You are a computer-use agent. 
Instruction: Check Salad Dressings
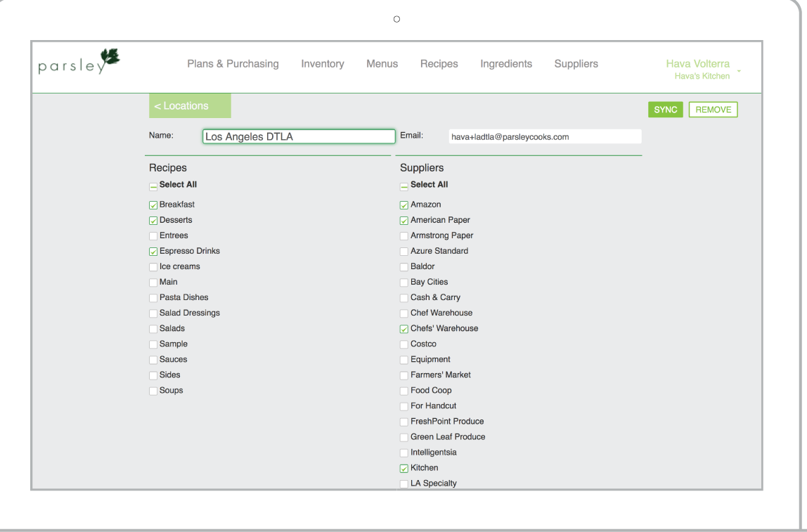(x=153, y=313)
